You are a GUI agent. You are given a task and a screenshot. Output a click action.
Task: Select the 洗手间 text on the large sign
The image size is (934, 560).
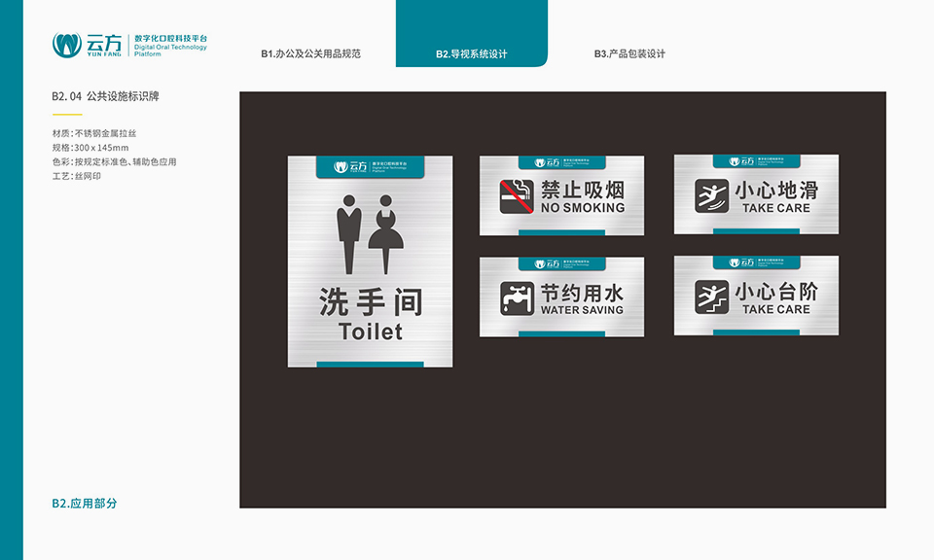point(371,302)
